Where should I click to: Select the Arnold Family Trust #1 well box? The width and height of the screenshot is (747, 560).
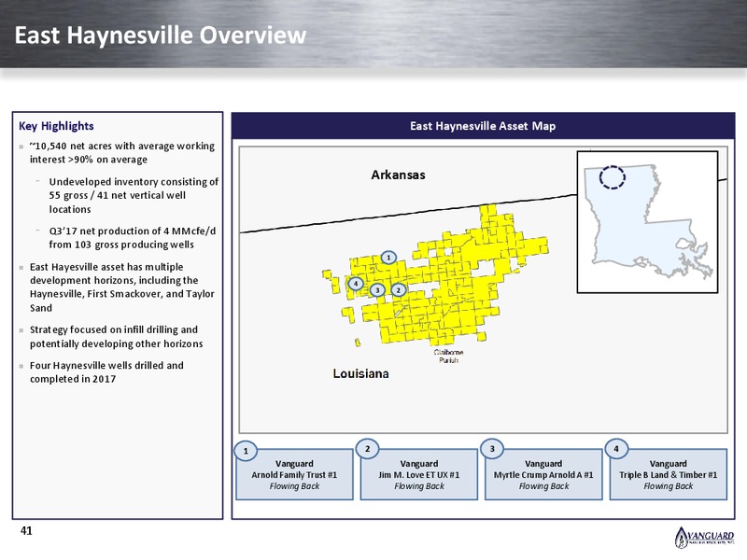(x=294, y=475)
